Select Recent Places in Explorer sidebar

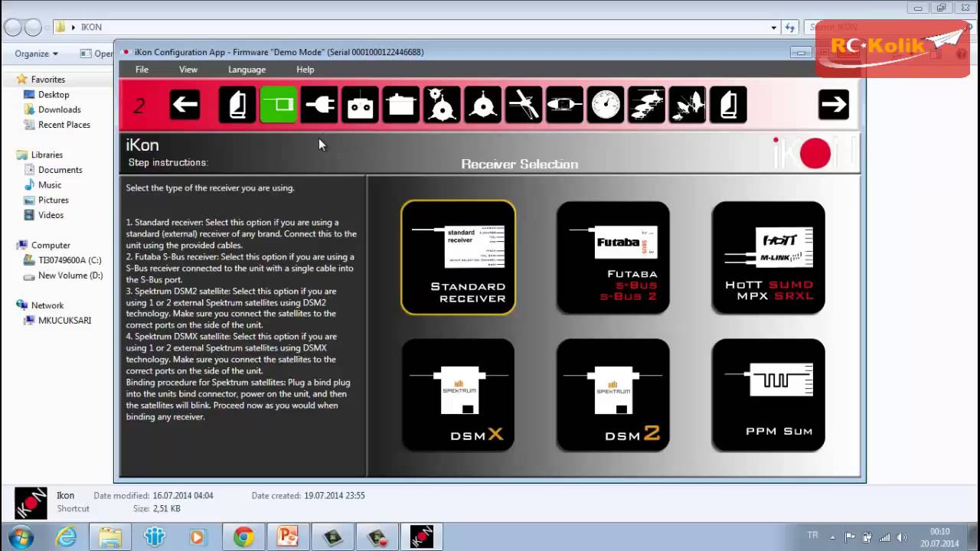pos(64,125)
